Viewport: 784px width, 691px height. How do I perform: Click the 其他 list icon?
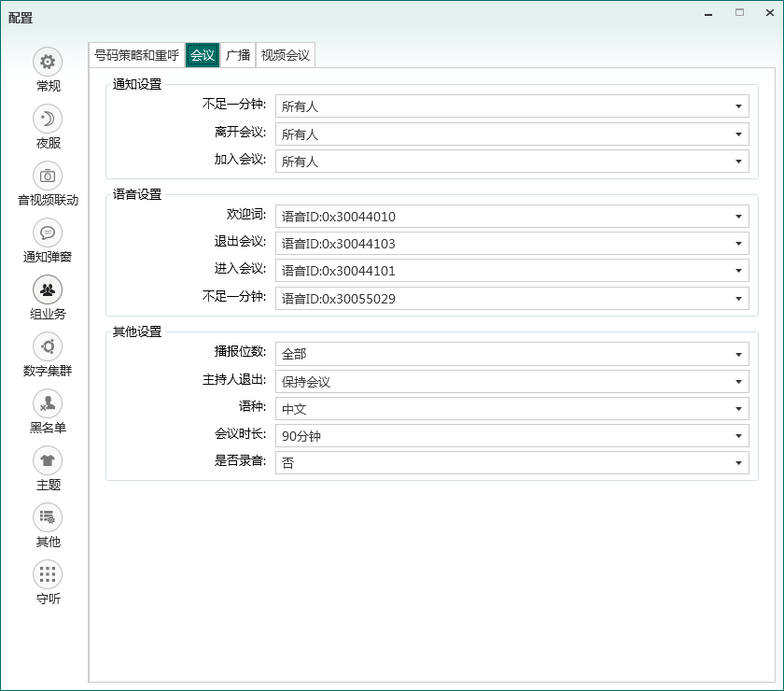pyautogui.click(x=48, y=517)
